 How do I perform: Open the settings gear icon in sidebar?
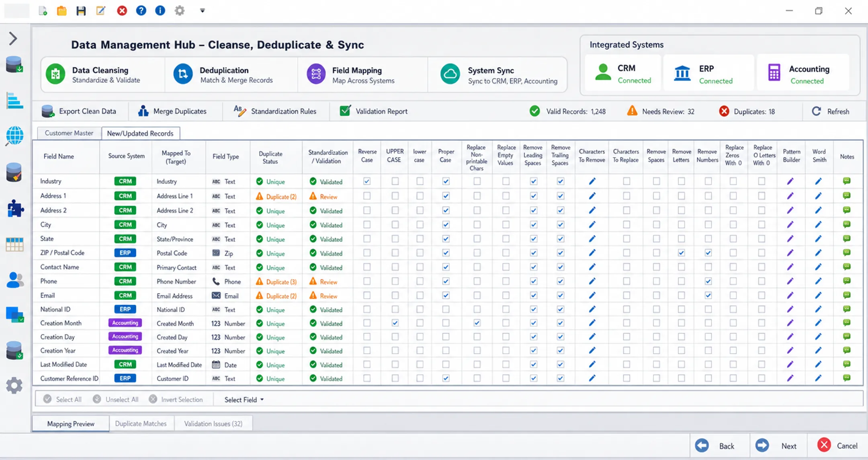click(x=14, y=386)
